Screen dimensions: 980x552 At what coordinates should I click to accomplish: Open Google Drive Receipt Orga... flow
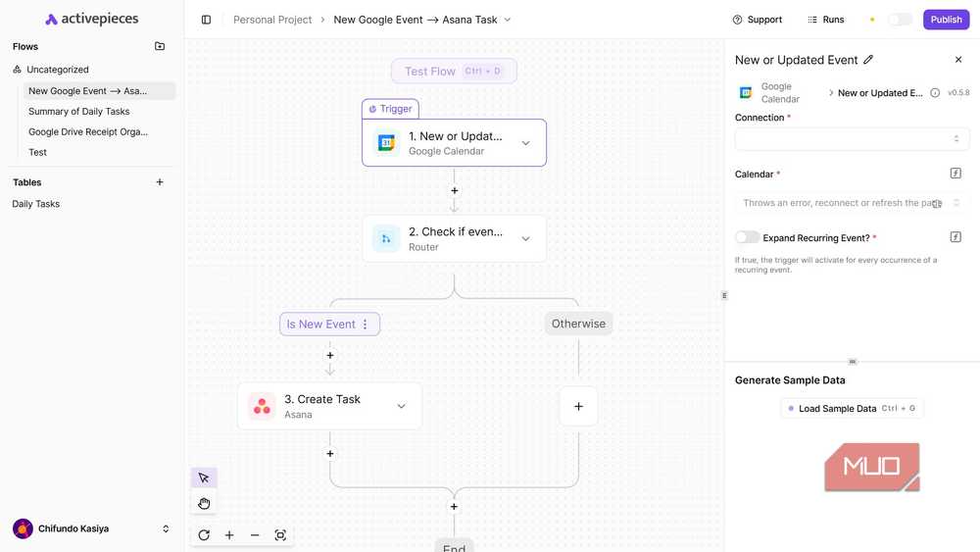[88, 132]
